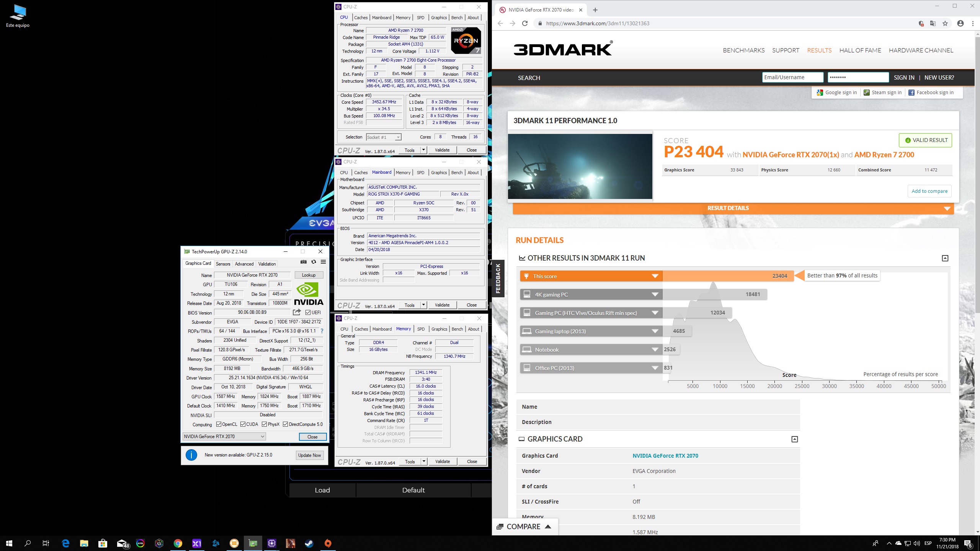Open the Validation tab in GPU-Z
Screen dimensions: 980x551
tap(267, 264)
